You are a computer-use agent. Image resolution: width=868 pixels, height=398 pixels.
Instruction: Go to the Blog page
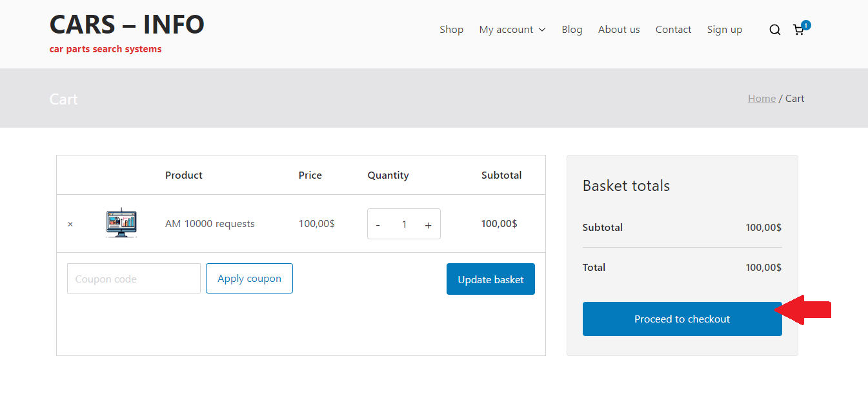(x=572, y=30)
